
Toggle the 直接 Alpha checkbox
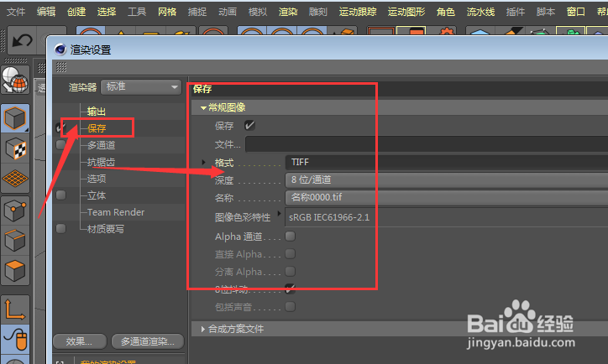tap(290, 253)
